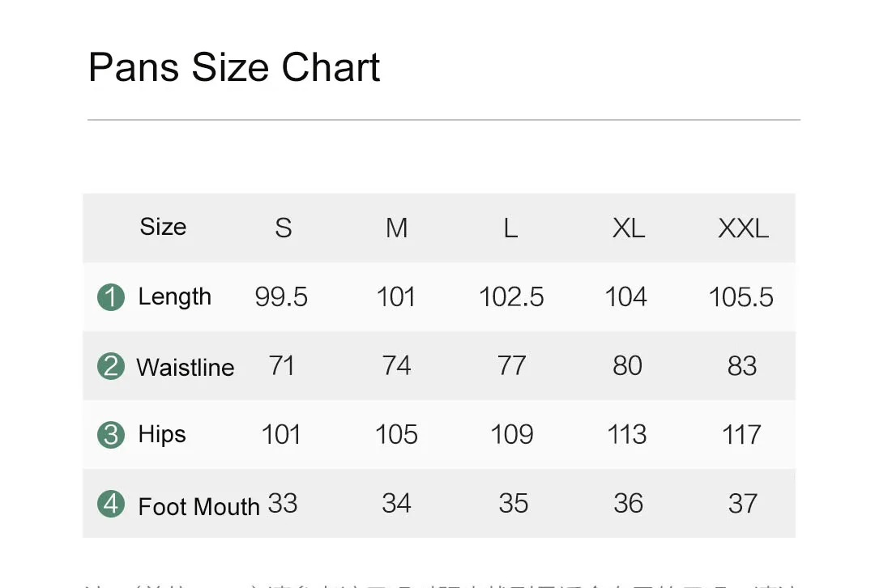
Task: Click the Pans Size Chart title
Action: pos(234,67)
